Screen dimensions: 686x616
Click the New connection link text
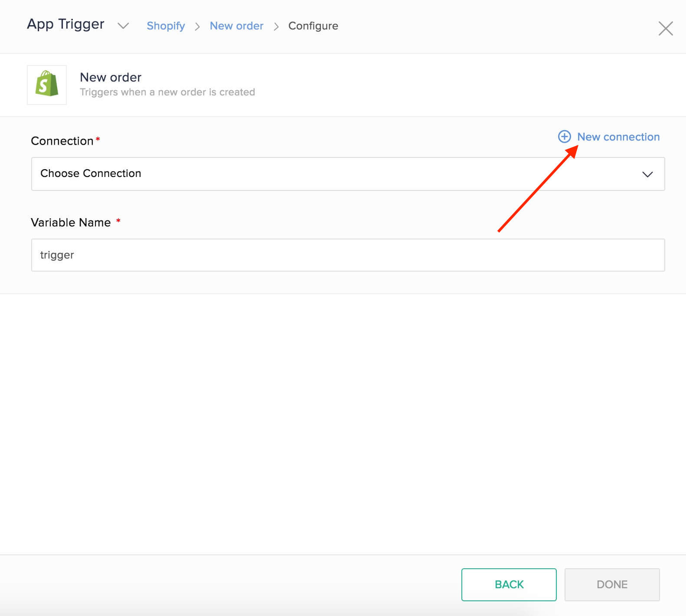(618, 137)
